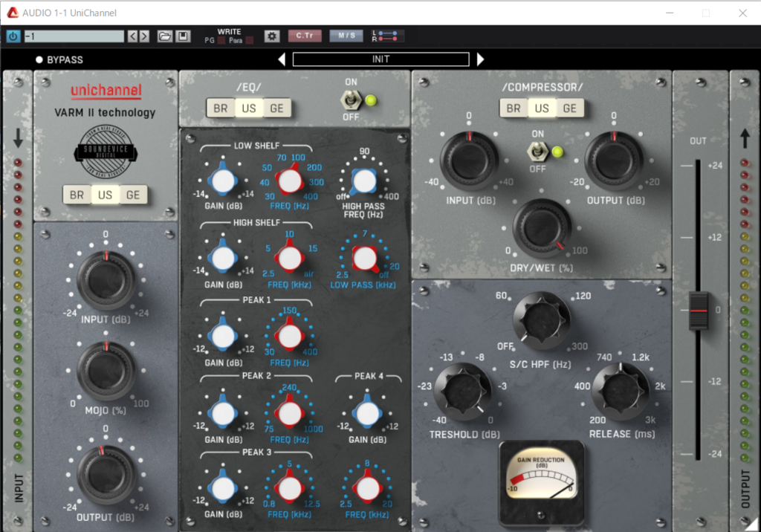Screen dimensions: 761x532
Task: Click the Peak 2 FREQ knob
Action: tap(290, 413)
